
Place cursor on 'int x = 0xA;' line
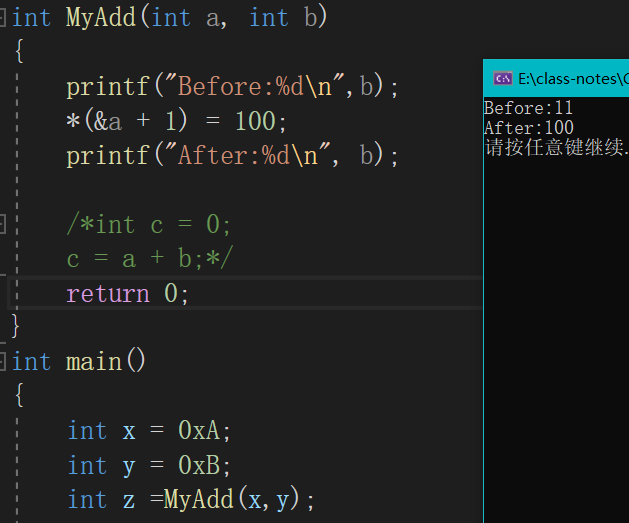point(149,431)
